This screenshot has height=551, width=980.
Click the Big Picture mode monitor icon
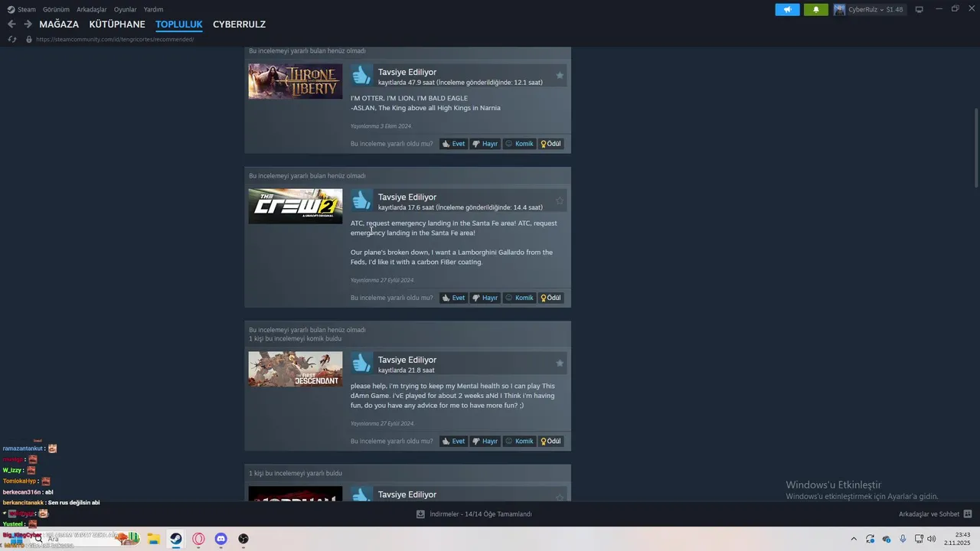(920, 9)
